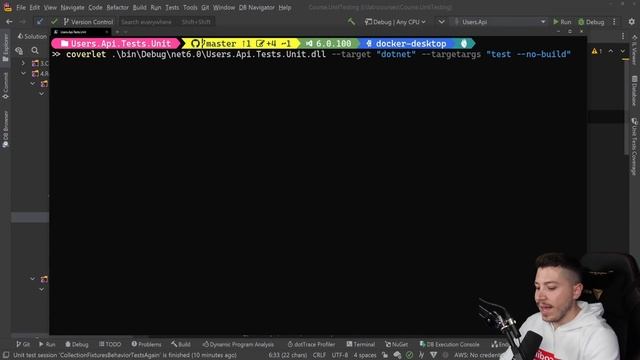Open the Tests menu
The image size is (640, 360).
(x=172, y=7)
